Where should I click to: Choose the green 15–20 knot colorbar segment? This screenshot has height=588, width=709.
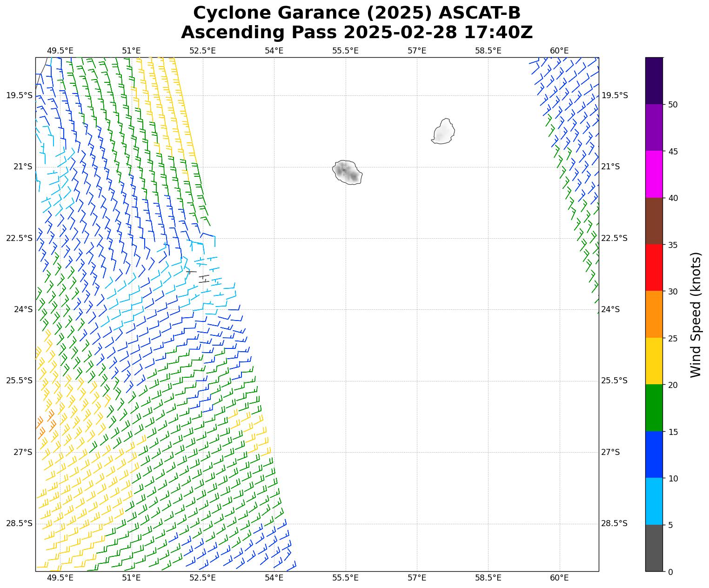pos(654,408)
